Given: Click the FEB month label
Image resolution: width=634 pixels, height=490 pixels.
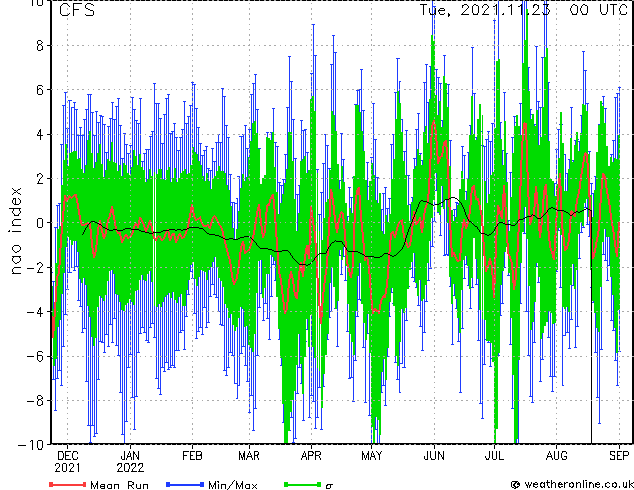Looking at the screenshot, I should (192, 456).
